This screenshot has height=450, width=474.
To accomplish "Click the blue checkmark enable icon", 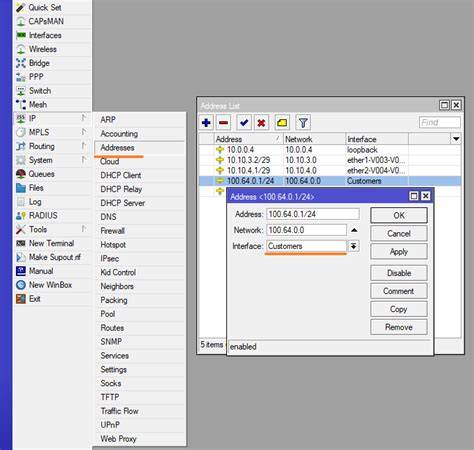I will [244, 123].
